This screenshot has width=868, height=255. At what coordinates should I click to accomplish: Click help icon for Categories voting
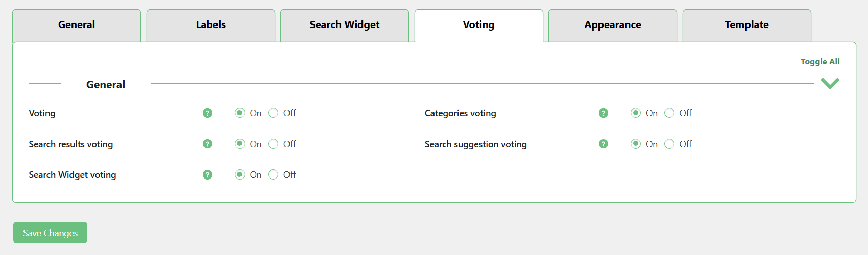[x=604, y=113]
